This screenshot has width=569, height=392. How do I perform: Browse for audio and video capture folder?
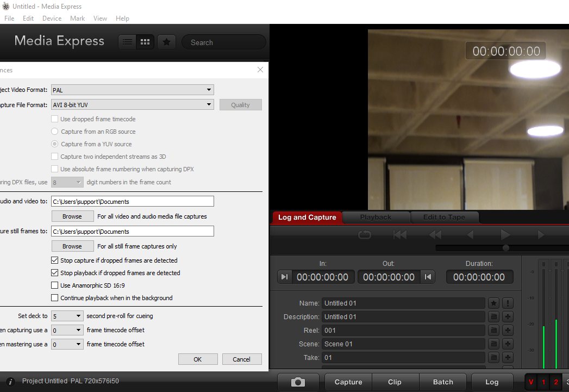(73, 216)
